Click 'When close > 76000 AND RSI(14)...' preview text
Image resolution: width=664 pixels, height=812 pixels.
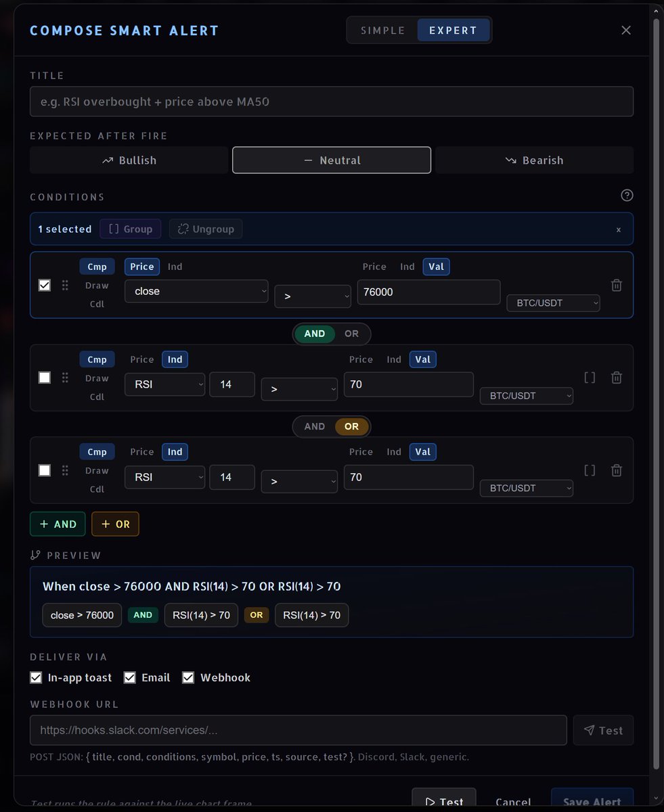tap(192, 587)
